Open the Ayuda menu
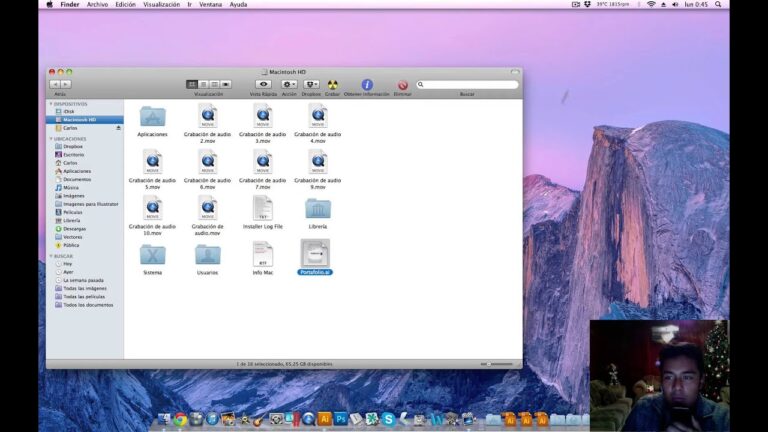This screenshot has height=432, width=768. point(239,4)
